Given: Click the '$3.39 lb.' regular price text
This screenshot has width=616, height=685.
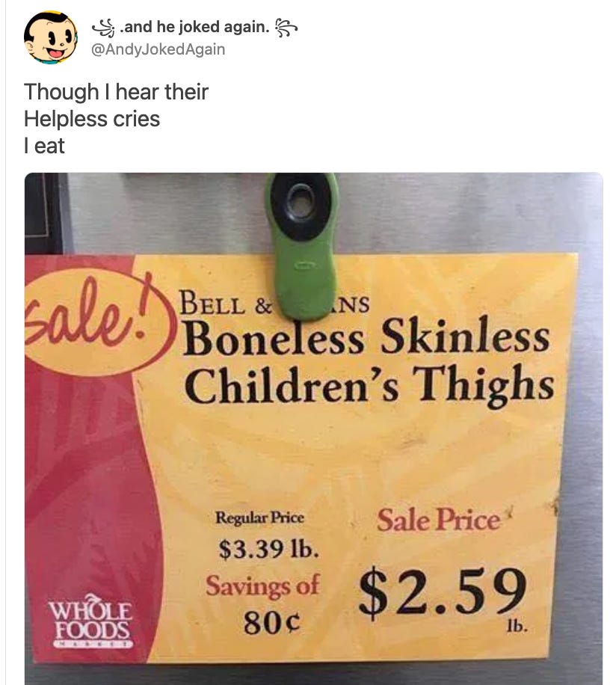Looking at the screenshot, I should [268, 549].
